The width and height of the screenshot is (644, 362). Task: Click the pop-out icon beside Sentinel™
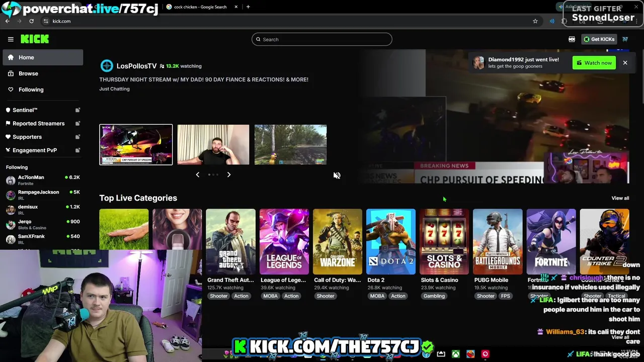[77, 110]
